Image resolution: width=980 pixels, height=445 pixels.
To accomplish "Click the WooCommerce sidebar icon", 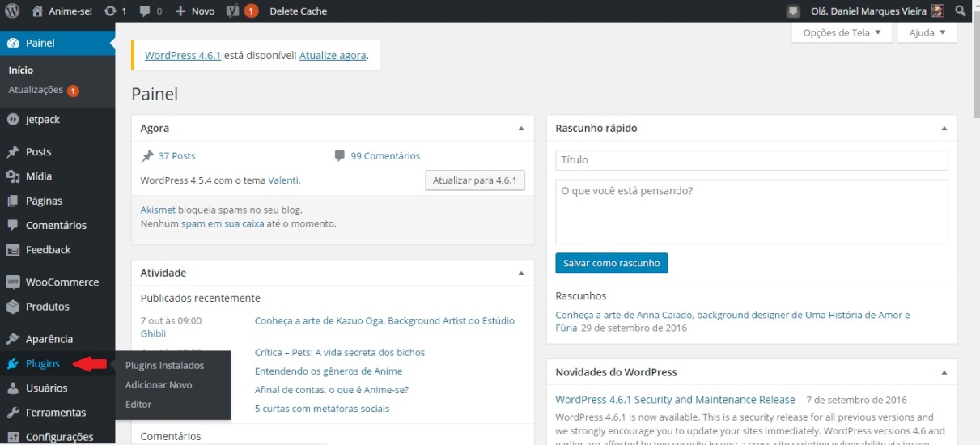I will tap(12, 282).
